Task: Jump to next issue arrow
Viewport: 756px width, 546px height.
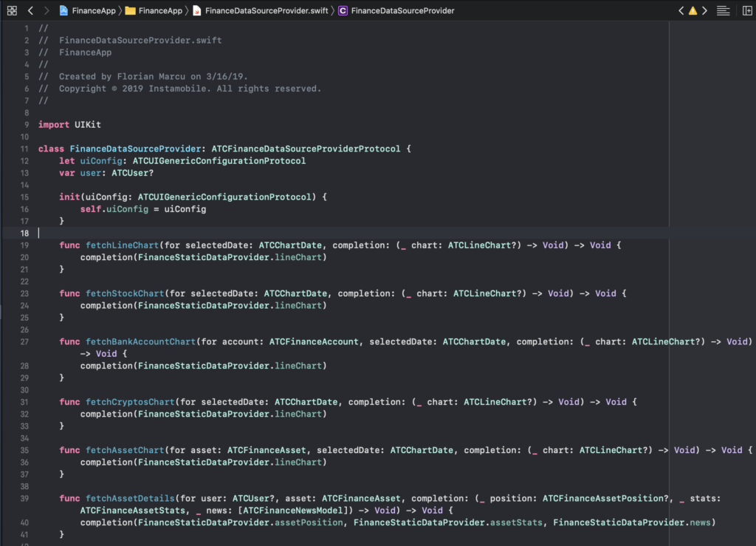Action: click(704, 11)
